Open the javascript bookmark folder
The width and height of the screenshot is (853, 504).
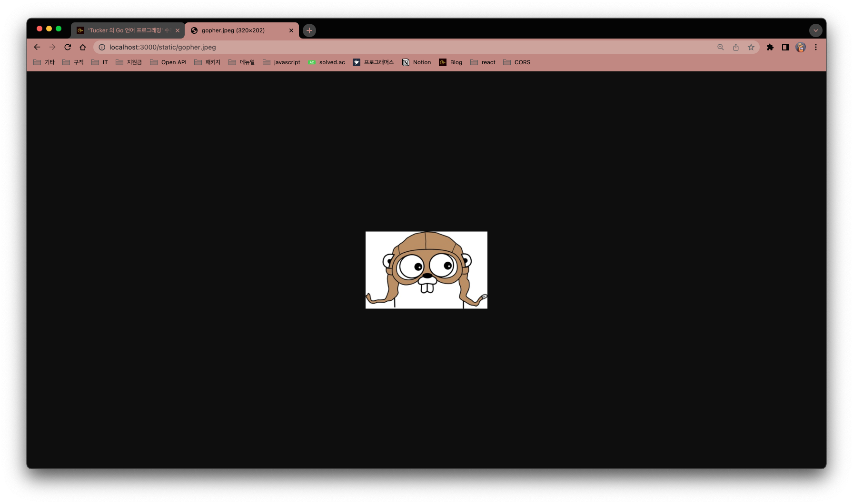[x=281, y=62]
